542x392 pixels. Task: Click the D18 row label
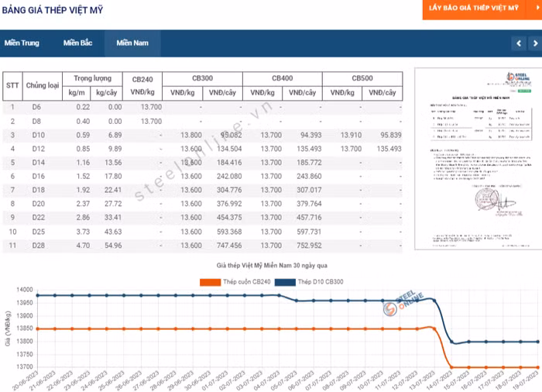pyautogui.click(x=39, y=190)
